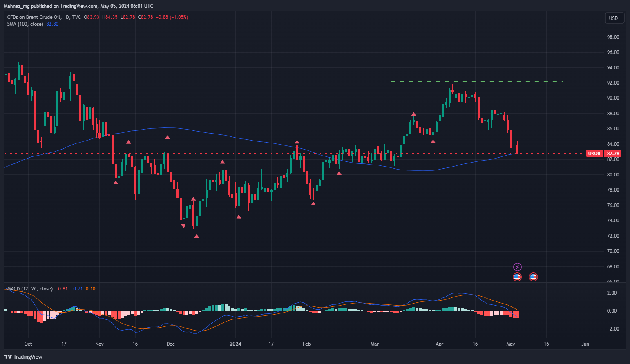
Task: Click the 96.00 price axis label
Action: click(613, 52)
